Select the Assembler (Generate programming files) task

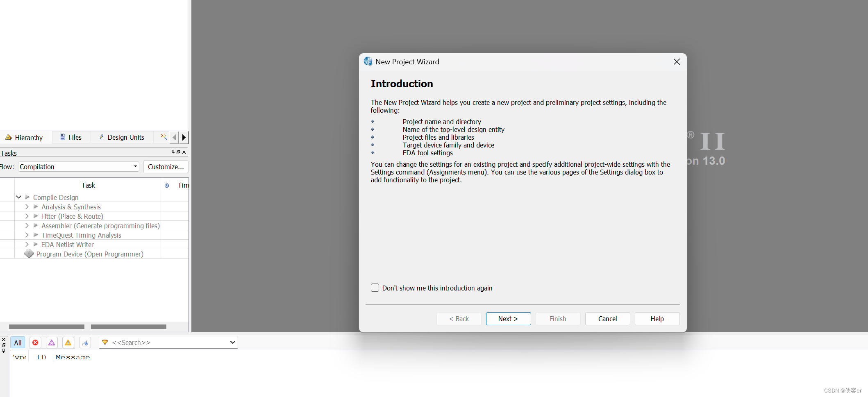click(x=100, y=226)
